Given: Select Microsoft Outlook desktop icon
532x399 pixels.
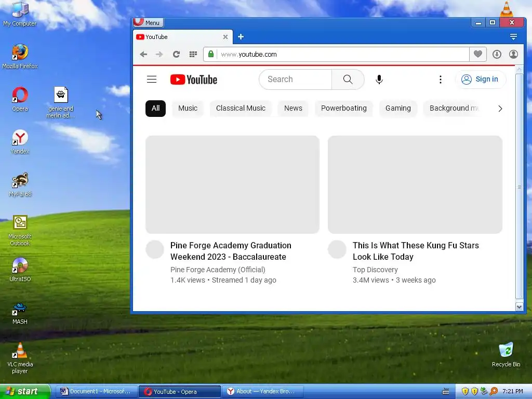Looking at the screenshot, I should click(20, 231).
